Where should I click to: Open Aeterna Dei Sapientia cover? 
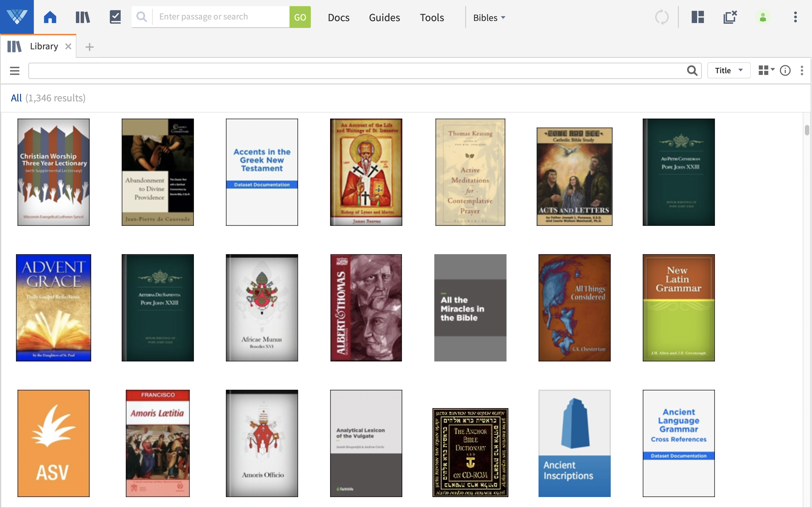158,308
